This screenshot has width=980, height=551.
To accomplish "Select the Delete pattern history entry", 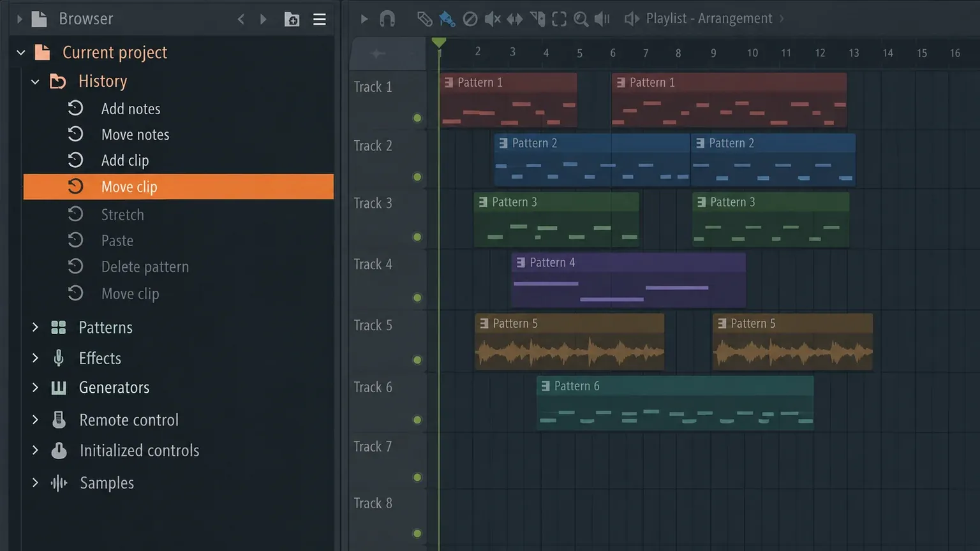I will tap(145, 267).
